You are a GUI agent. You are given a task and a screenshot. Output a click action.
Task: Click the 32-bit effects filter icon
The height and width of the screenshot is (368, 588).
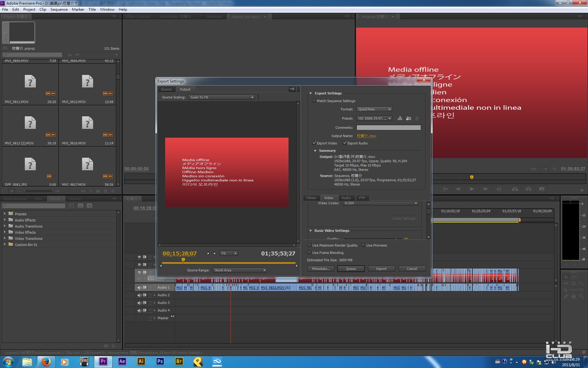pos(80,205)
